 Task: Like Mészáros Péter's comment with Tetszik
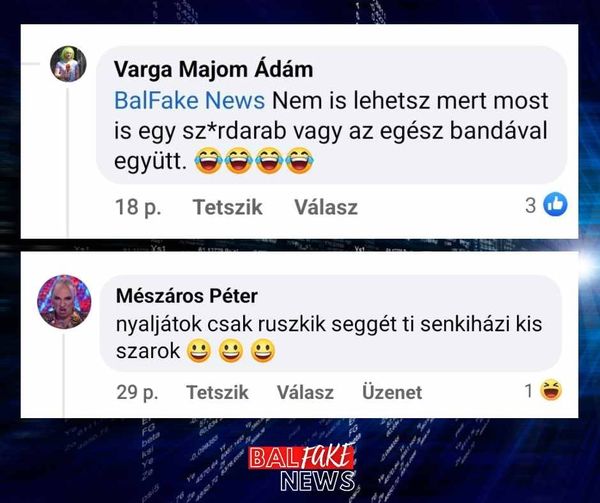coord(217,392)
